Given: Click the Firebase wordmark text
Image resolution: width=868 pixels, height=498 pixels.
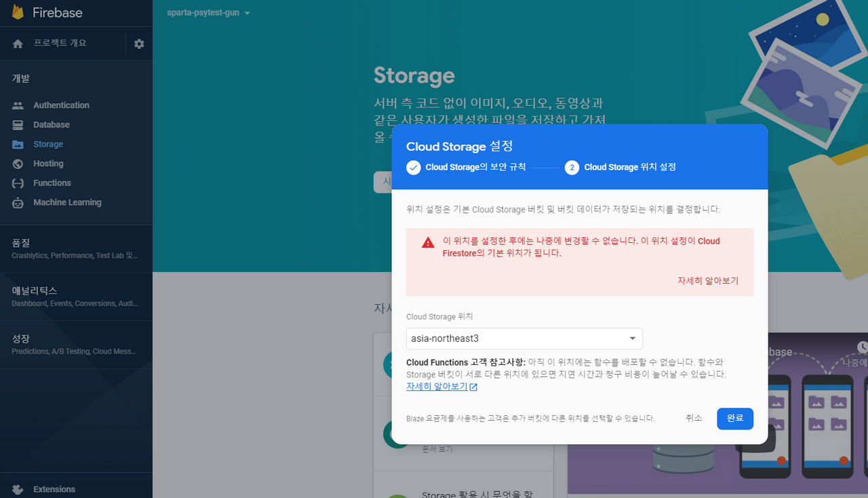Looking at the screenshot, I should point(58,13).
